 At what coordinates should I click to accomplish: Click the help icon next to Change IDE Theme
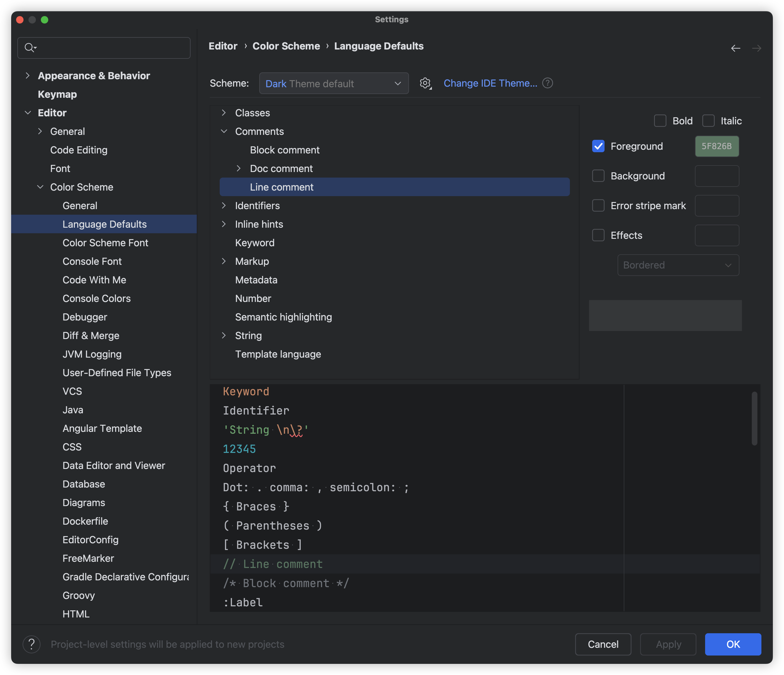547,83
